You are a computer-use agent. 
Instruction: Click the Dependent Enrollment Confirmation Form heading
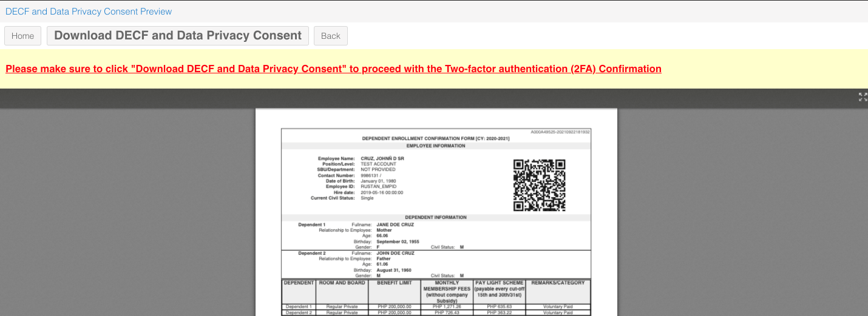pos(435,139)
